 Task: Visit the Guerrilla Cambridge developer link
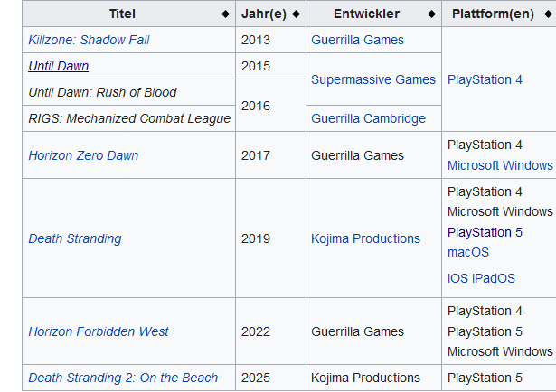tap(368, 118)
